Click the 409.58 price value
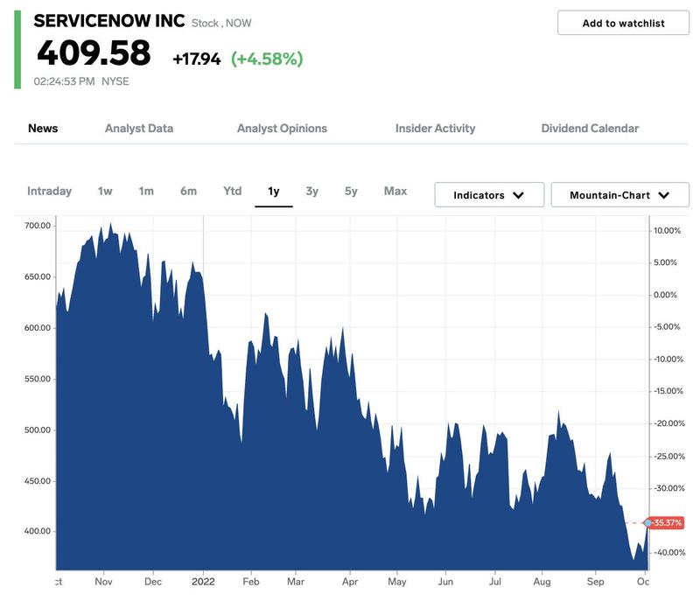Image resolution: width=700 pixels, height=615 pixels. point(94,52)
